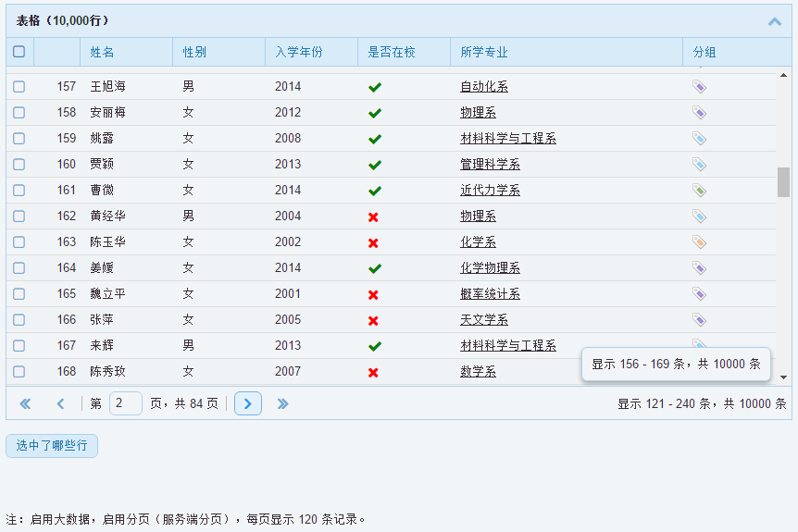798x532 pixels.
Task: Click the tag icon in row 157
Action: [700, 87]
